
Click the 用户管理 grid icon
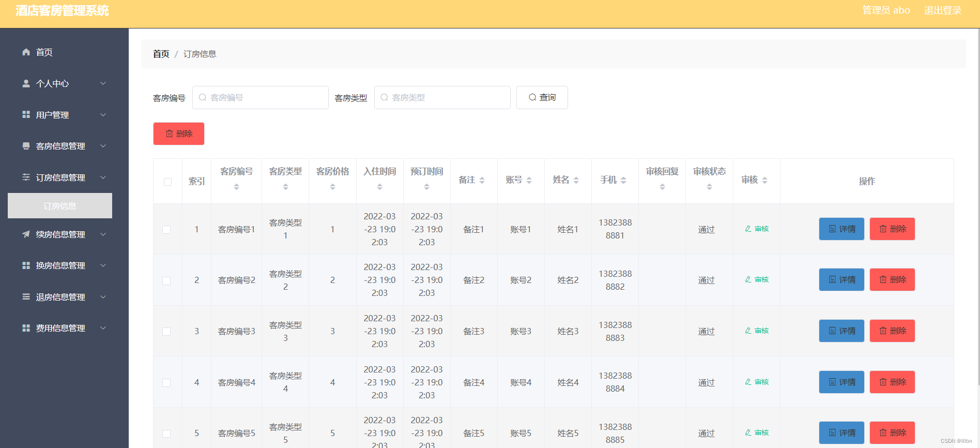pyautogui.click(x=26, y=115)
